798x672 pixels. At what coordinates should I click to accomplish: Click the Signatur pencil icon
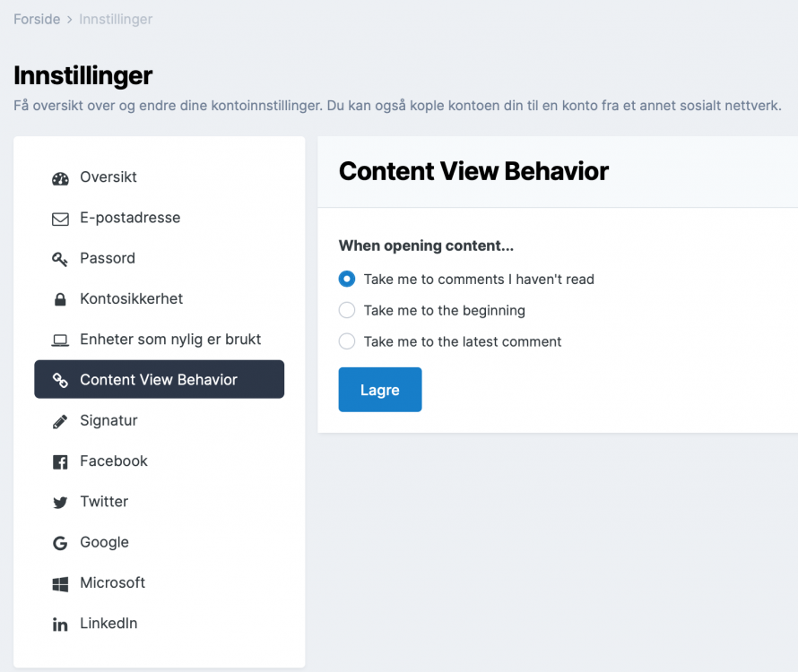(x=60, y=421)
